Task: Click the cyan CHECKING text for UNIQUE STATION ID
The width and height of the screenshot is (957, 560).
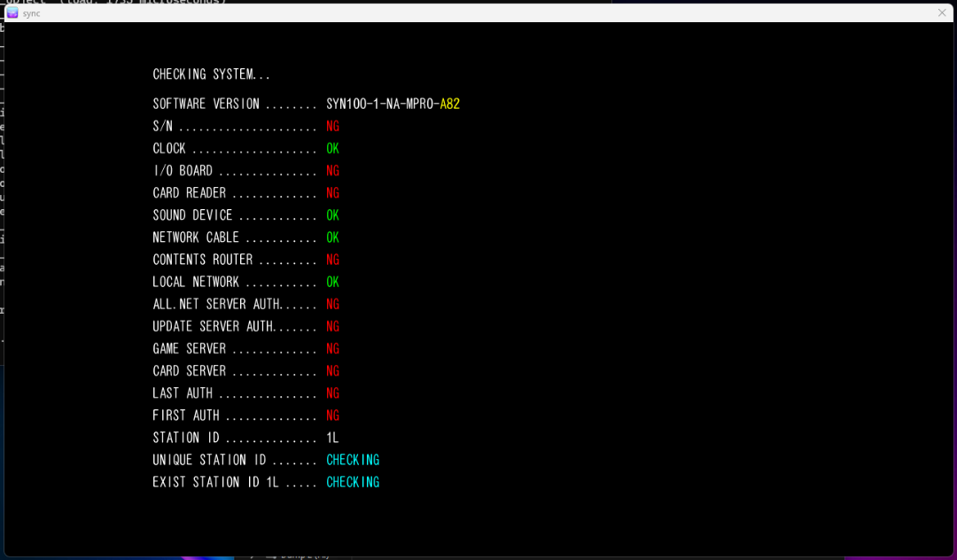Action: click(353, 459)
